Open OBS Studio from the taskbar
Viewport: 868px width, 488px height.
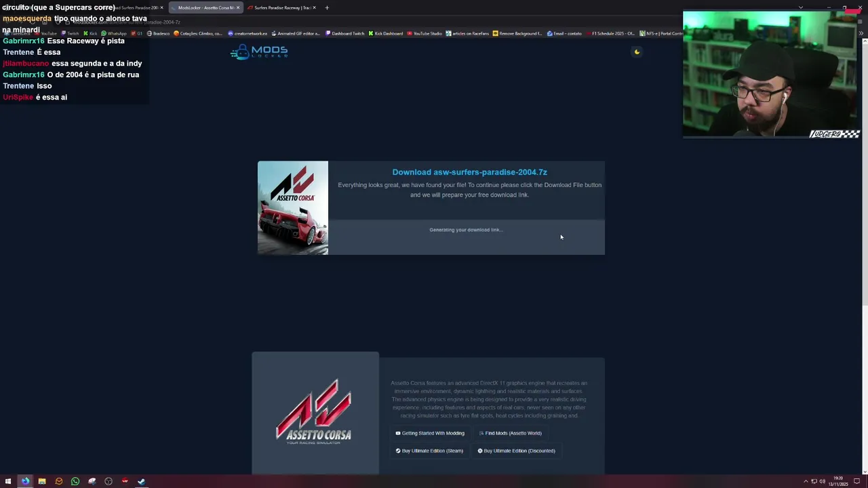tap(108, 481)
